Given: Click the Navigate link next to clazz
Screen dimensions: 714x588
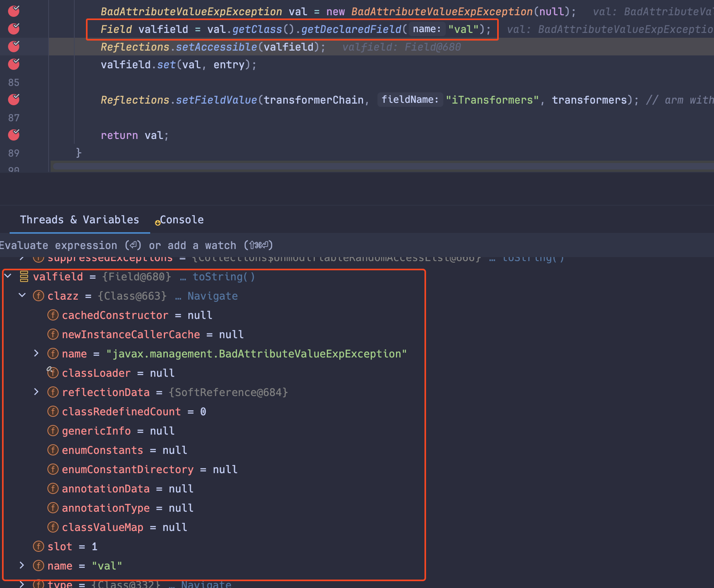Looking at the screenshot, I should point(212,296).
